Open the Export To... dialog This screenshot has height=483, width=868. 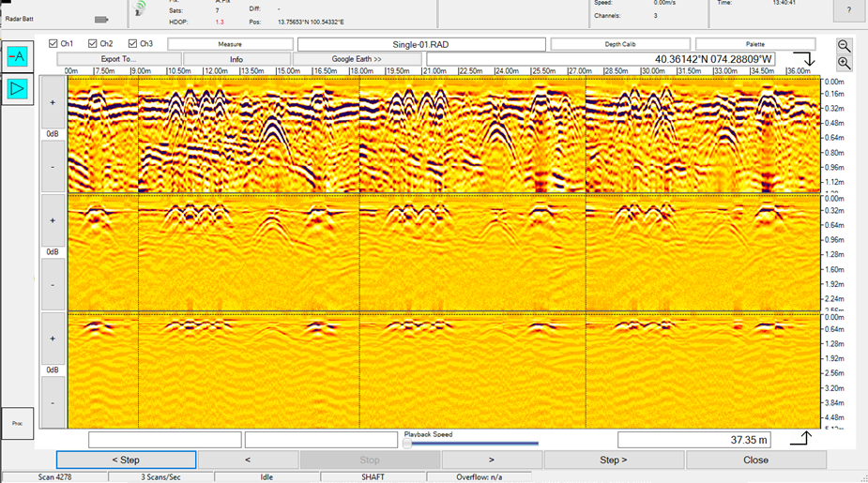click(118, 59)
